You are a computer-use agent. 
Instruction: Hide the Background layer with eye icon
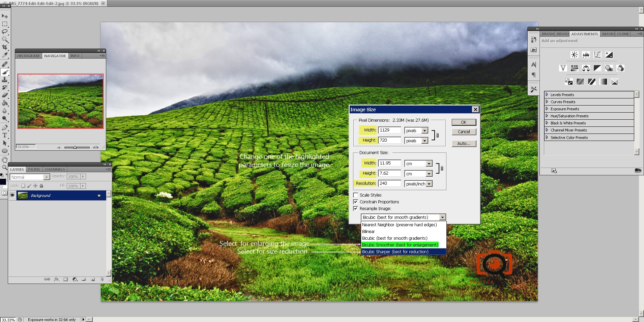click(12, 196)
